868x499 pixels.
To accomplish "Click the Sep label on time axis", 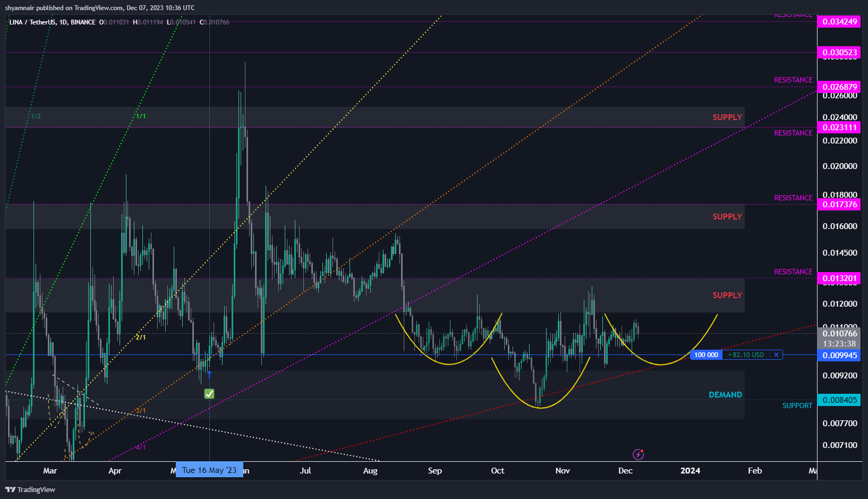I will tap(435, 471).
